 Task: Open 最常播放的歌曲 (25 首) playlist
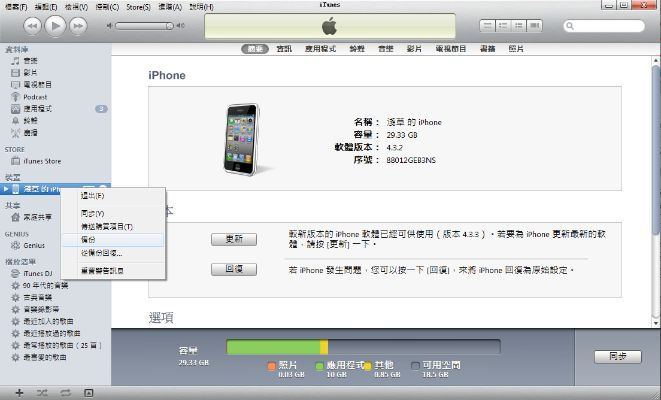62,345
